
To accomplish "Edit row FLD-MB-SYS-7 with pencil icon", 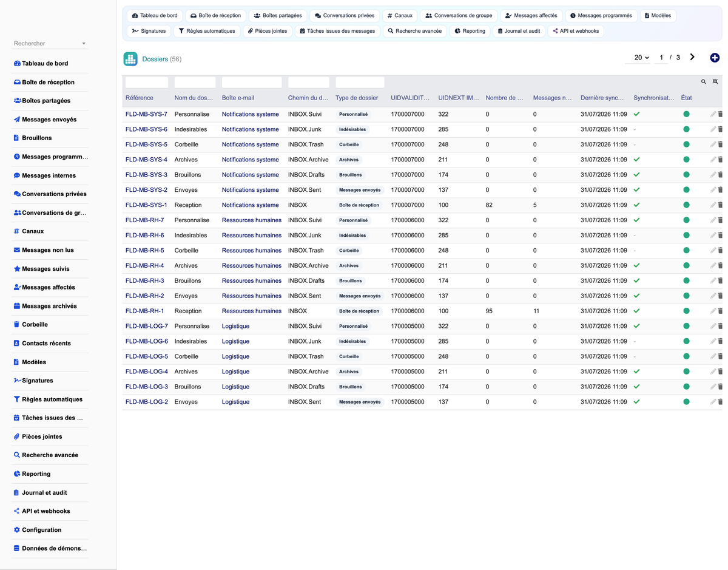I will coord(713,114).
